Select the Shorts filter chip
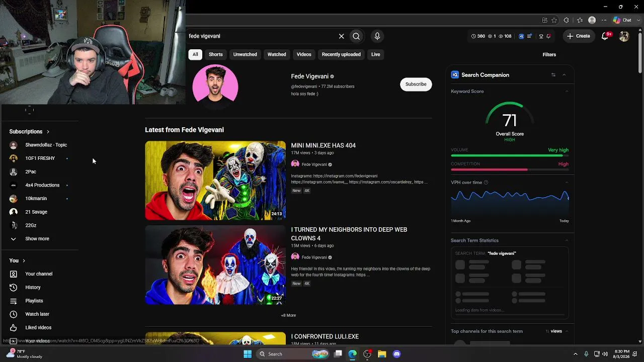Screen dimensions: 644x362 coord(216,54)
